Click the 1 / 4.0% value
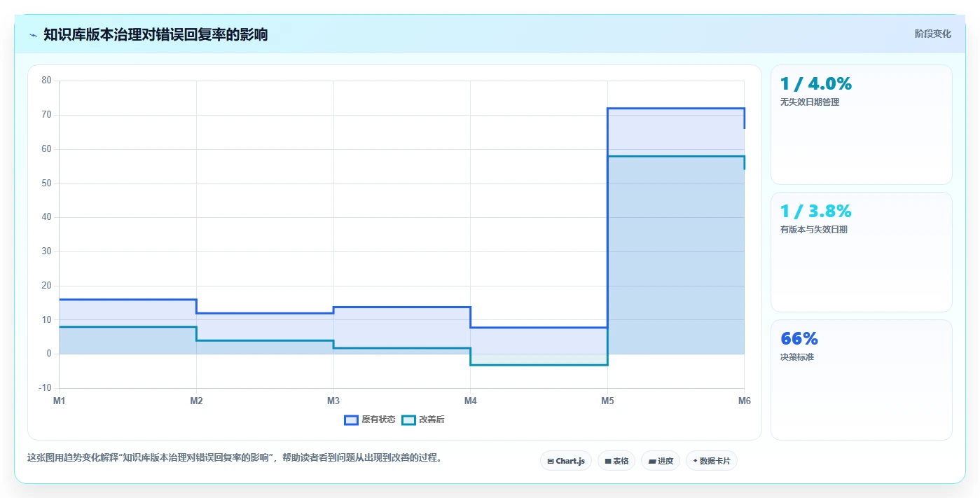 click(x=816, y=84)
